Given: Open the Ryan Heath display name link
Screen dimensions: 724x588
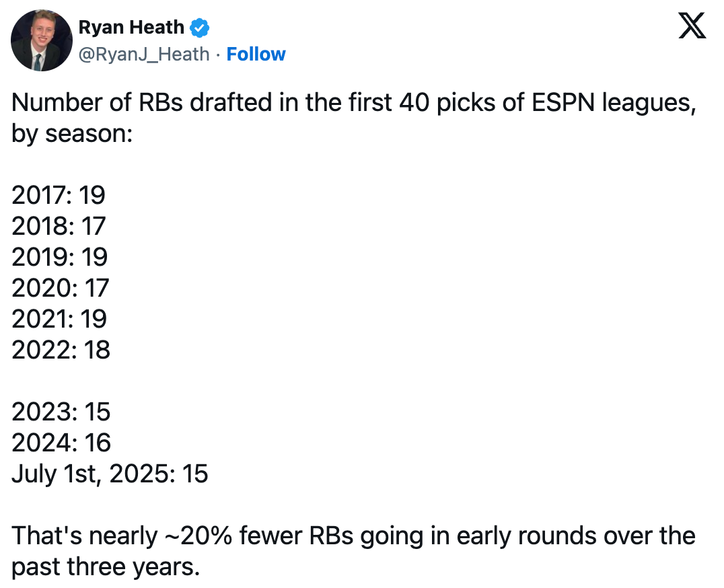Looking at the screenshot, I should click(131, 28).
